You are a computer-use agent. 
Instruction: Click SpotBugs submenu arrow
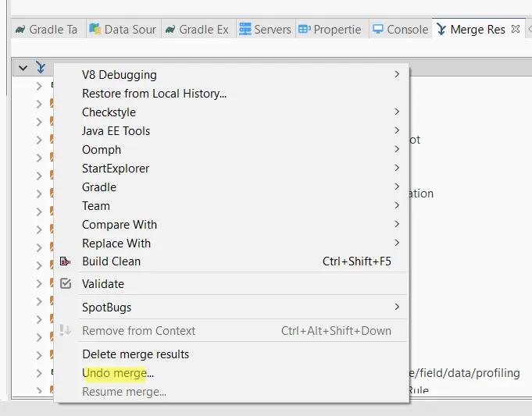click(397, 307)
